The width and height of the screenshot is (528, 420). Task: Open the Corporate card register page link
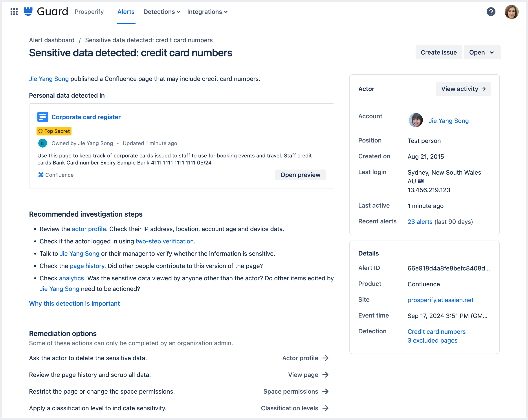point(86,117)
